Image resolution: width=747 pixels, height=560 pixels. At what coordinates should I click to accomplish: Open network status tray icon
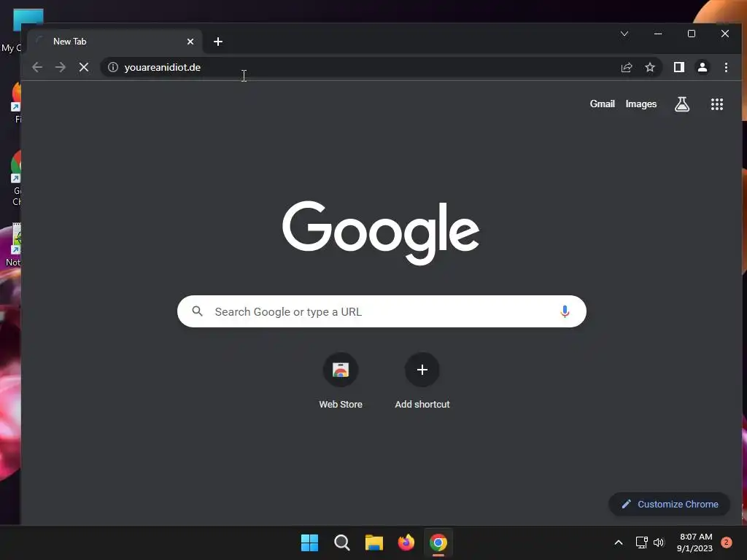click(x=642, y=542)
